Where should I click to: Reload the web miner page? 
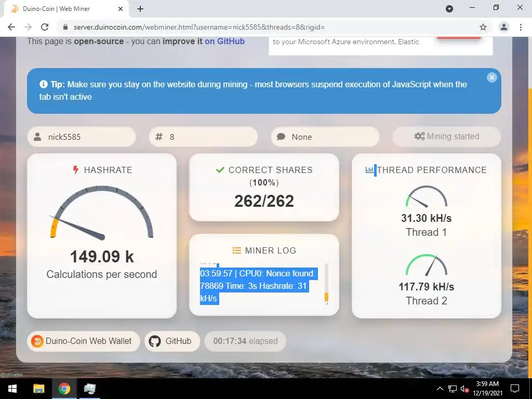(45, 27)
